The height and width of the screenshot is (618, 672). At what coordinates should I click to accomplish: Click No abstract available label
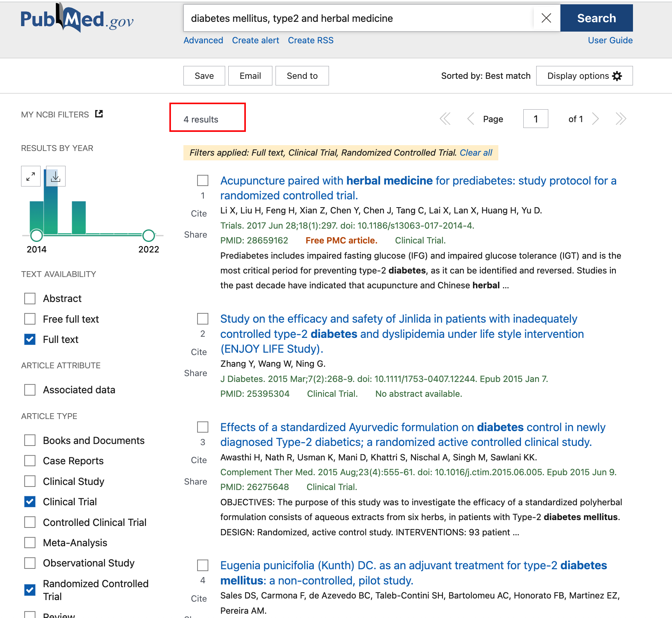coord(419,394)
